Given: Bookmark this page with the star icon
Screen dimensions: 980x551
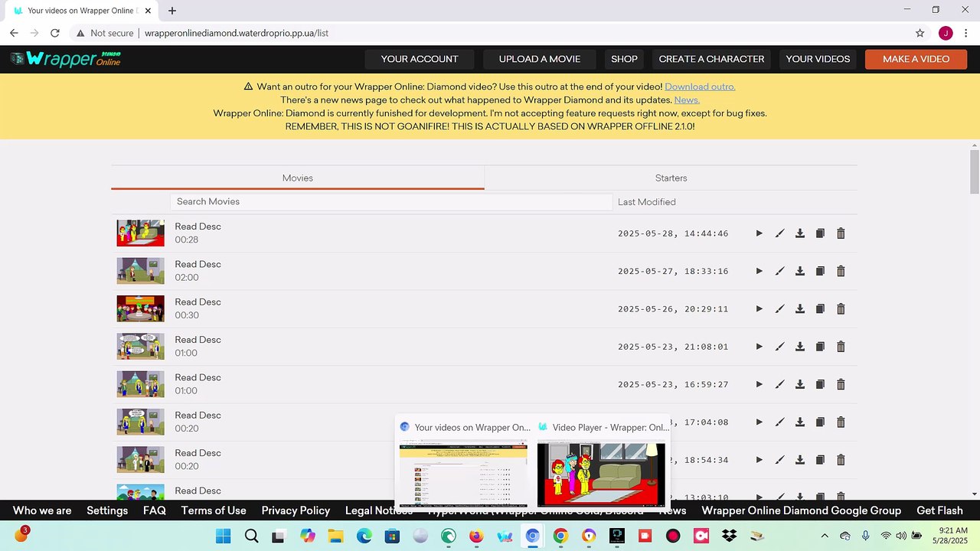Looking at the screenshot, I should [920, 33].
